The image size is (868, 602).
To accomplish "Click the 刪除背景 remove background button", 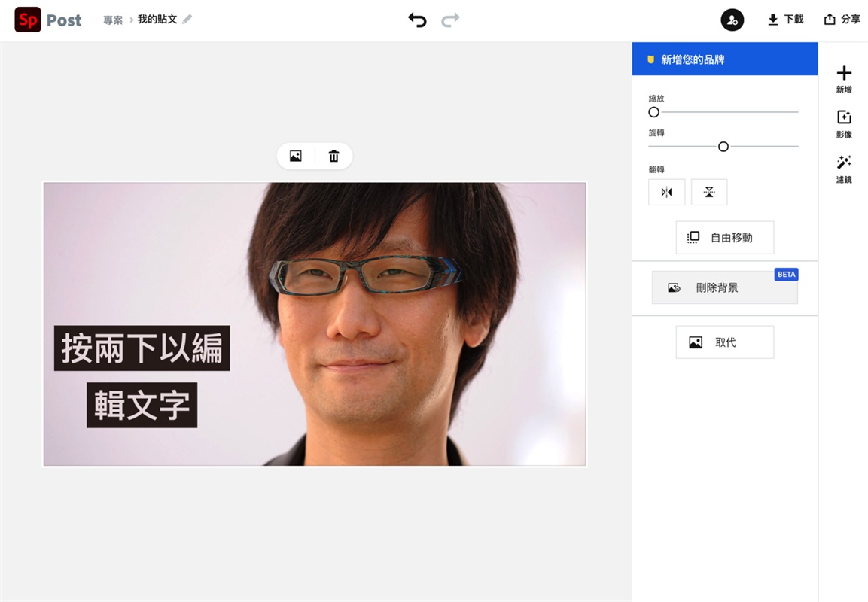I will [x=724, y=287].
